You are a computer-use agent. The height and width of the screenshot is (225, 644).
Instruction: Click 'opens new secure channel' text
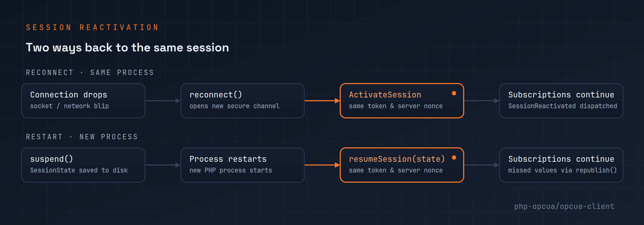tap(235, 106)
